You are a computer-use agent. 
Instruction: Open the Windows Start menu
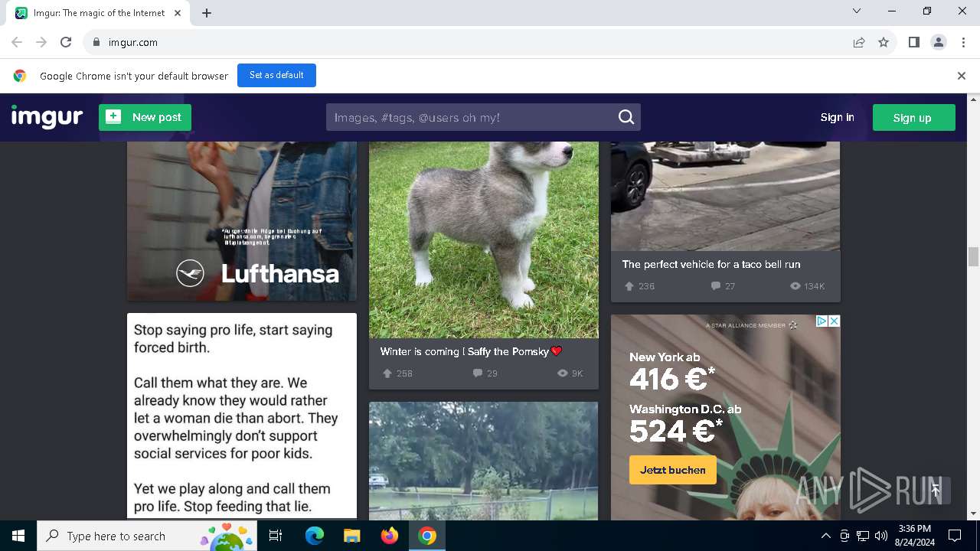[18, 536]
